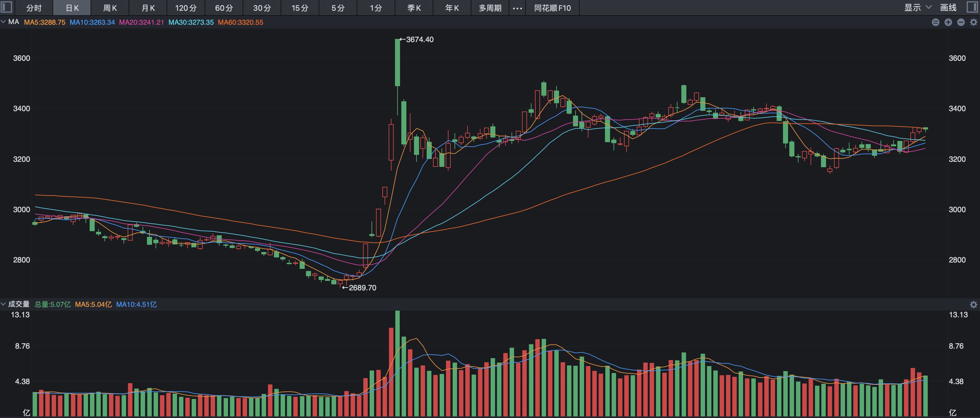980x418 pixels.
Task: Collapse the MA indicator chevron
Action: (3, 22)
